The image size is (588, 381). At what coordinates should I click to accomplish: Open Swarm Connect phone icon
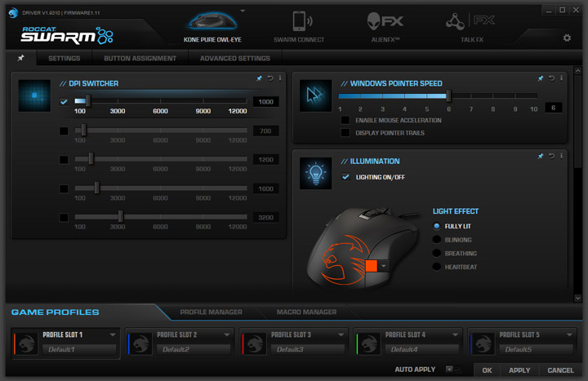302,21
